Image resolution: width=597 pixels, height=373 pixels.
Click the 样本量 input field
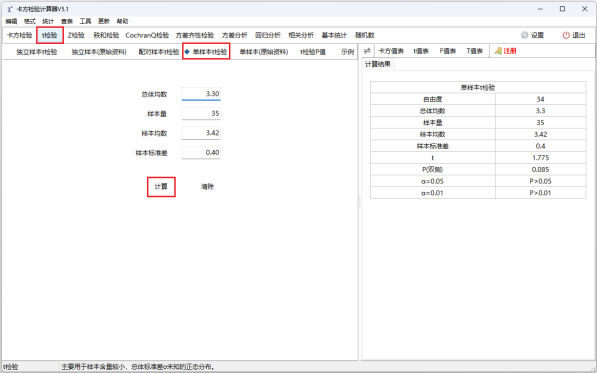click(x=201, y=113)
